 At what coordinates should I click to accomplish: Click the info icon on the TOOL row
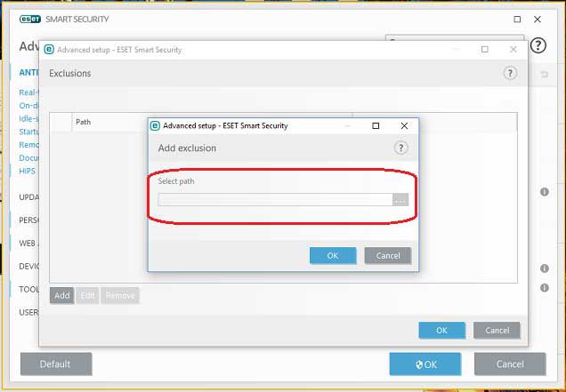click(x=545, y=288)
